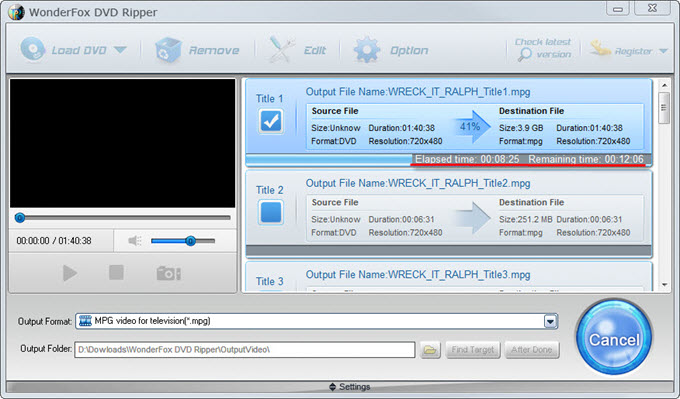Image resolution: width=680 pixels, height=399 pixels.
Task: Mute audio with the speaker icon
Action: (135, 240)
